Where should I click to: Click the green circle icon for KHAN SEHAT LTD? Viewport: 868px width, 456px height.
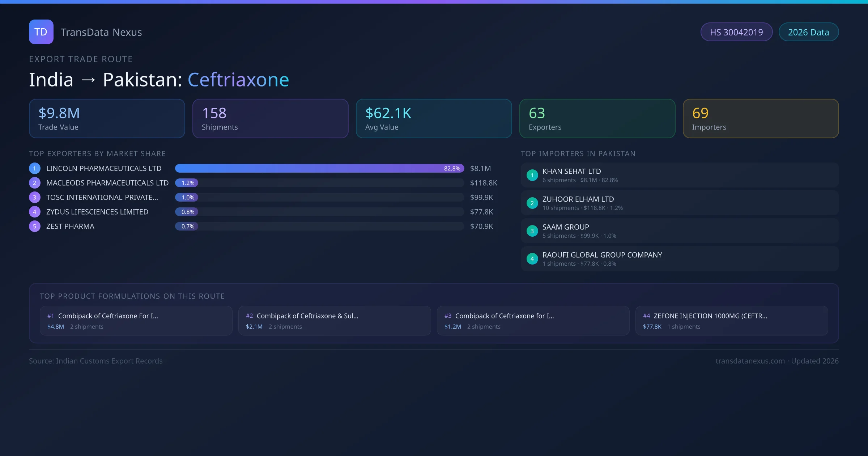click(532, 175)
